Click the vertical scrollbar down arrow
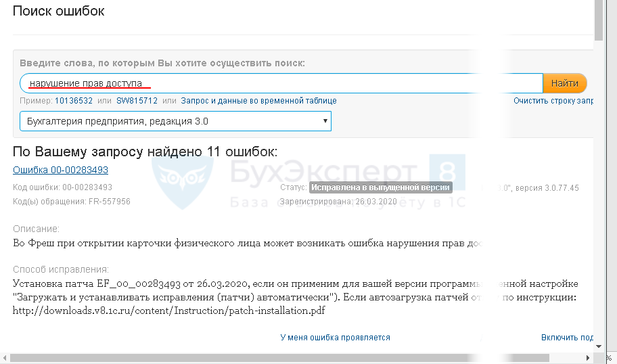 pyautogui.click(x=599, y=346)
